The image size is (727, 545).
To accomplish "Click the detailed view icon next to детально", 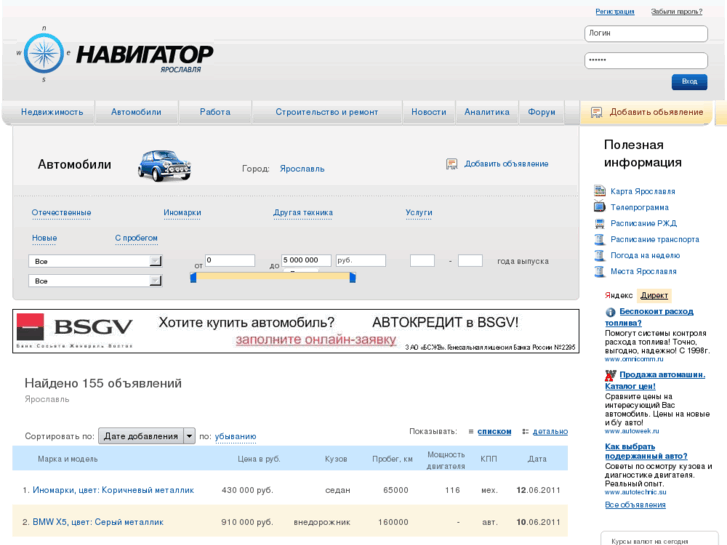I will (525, 431).
